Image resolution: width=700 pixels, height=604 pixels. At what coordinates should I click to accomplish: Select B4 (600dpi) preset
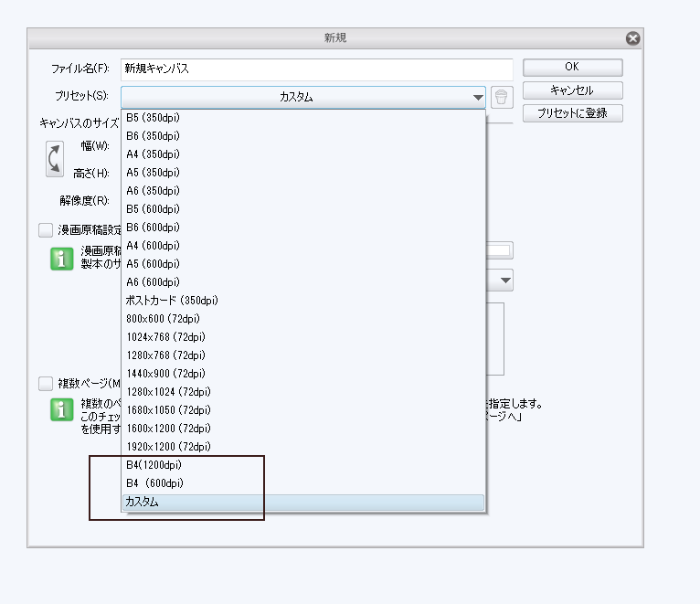(x=303, y=484)
